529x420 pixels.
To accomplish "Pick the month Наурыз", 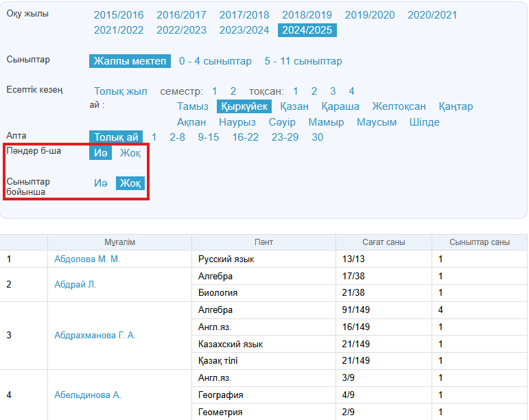I will pyautogui.click(x=237, y=122).
